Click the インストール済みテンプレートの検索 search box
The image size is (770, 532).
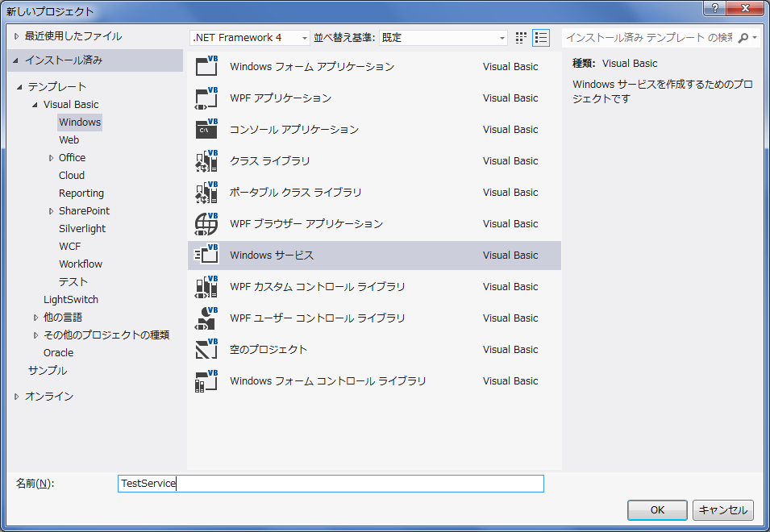click(x=649, y=38)
